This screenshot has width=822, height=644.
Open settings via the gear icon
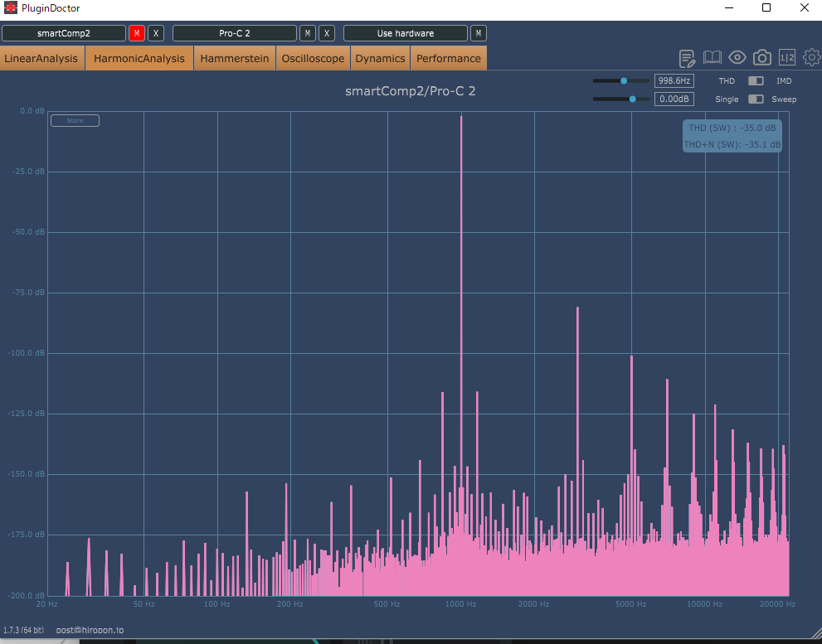point(811,57)
